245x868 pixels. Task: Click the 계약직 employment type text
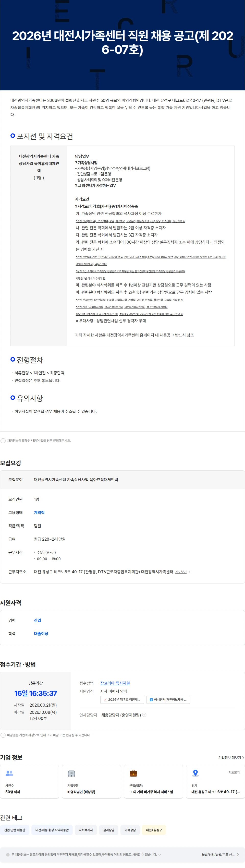[x=39, y=512]
